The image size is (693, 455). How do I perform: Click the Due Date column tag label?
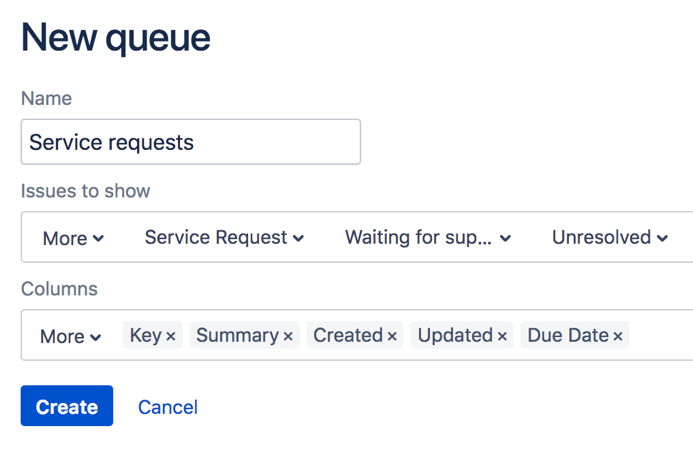(568, 336)
